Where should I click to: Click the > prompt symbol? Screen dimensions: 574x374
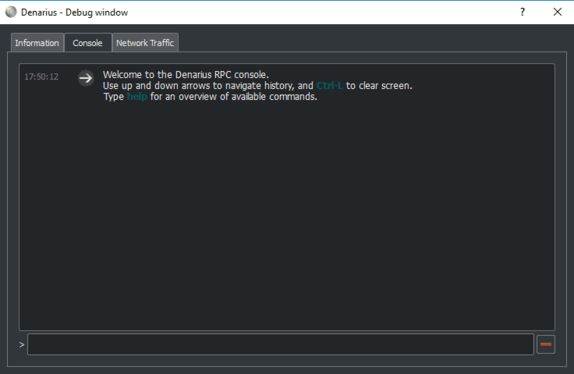[22, 345]
